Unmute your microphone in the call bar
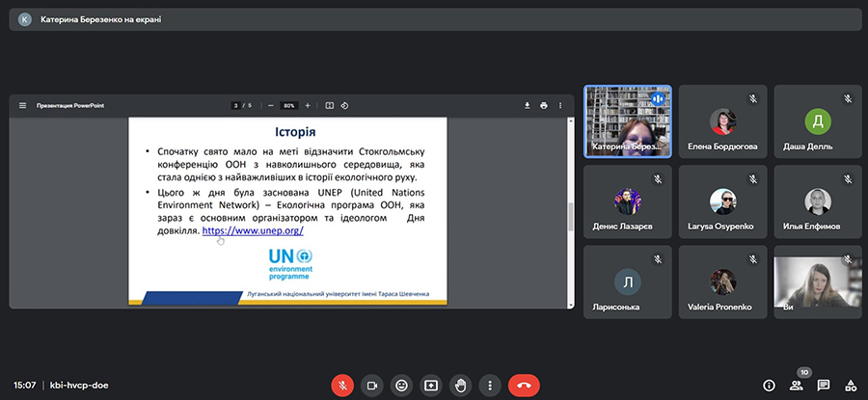Screen dimensions: 868x400 (342, 385)
